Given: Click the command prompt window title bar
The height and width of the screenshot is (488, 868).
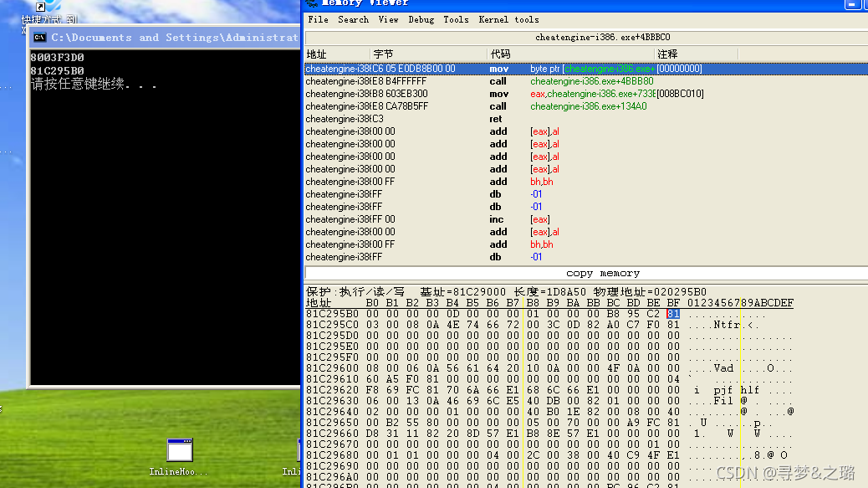Looking at the screenshot, I should pos(165,38).
